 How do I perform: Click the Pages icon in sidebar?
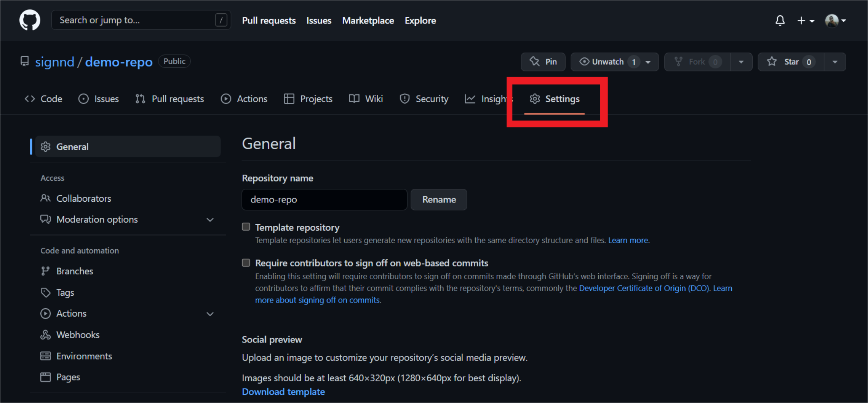click(46, 377)
